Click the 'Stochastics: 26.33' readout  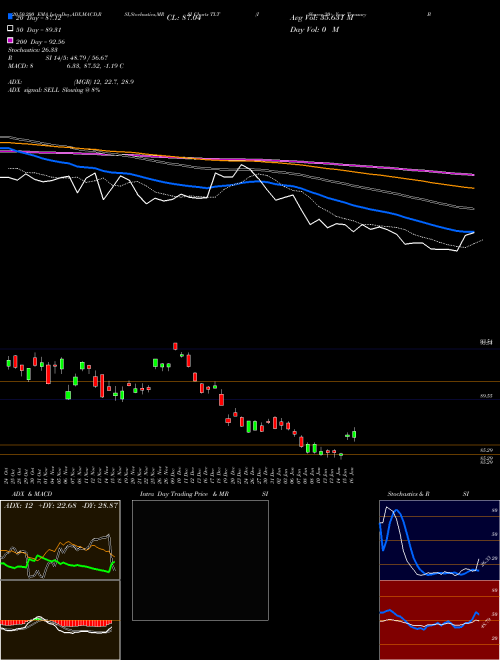click(33, 50)
